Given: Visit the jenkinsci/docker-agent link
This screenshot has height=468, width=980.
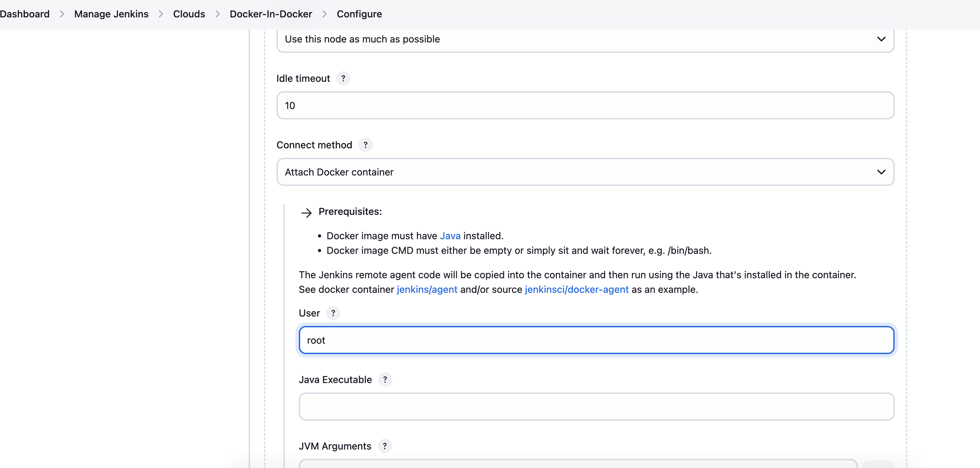Looking at the screenshot, I should coord(576,290).
